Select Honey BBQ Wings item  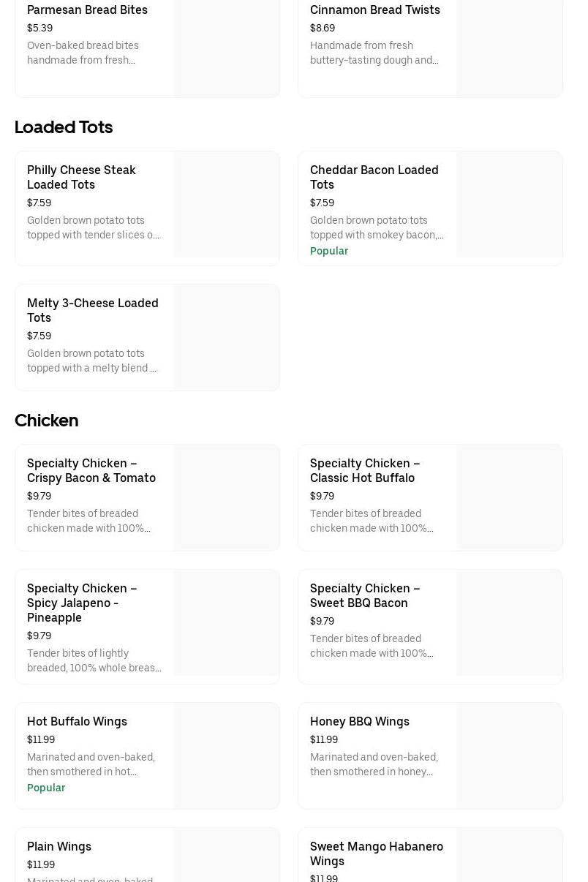tap(359, 721)
